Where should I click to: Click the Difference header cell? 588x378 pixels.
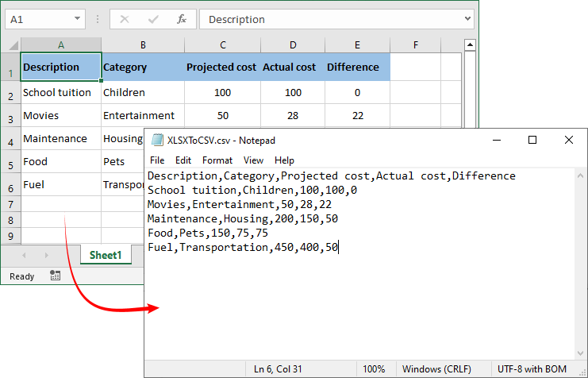[x=357, y=67]
